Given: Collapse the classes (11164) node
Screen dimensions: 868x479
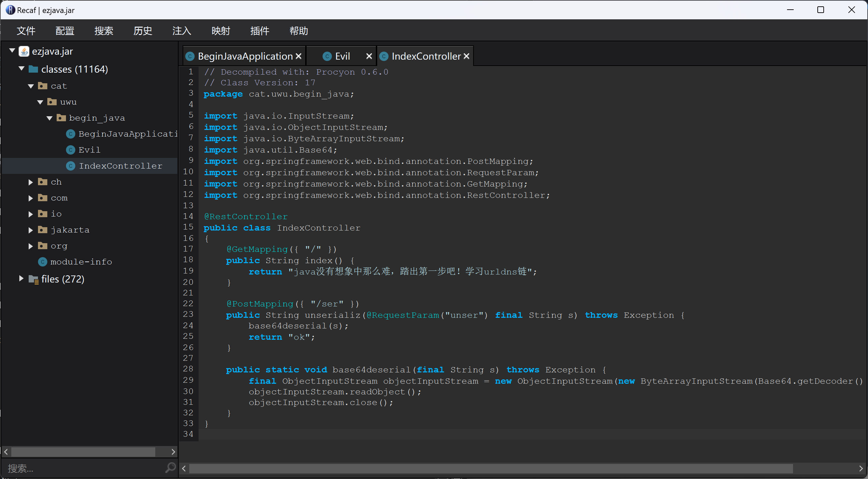Looking at the screenshot, I should [x=22, y=69].
